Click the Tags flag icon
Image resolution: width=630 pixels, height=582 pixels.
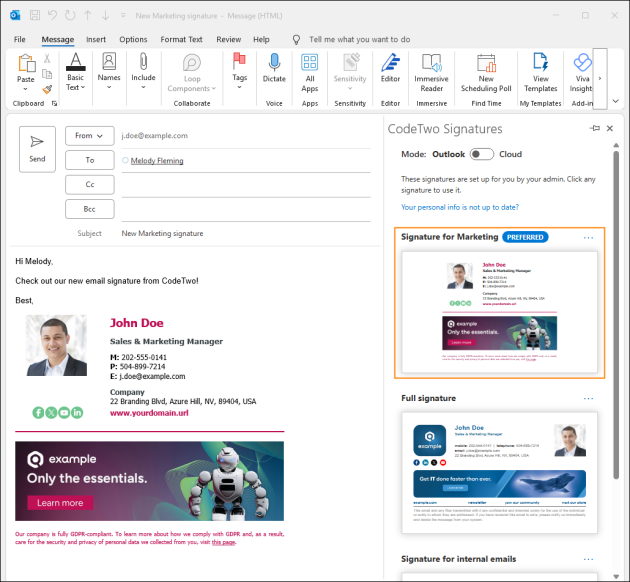pos(239,61)
